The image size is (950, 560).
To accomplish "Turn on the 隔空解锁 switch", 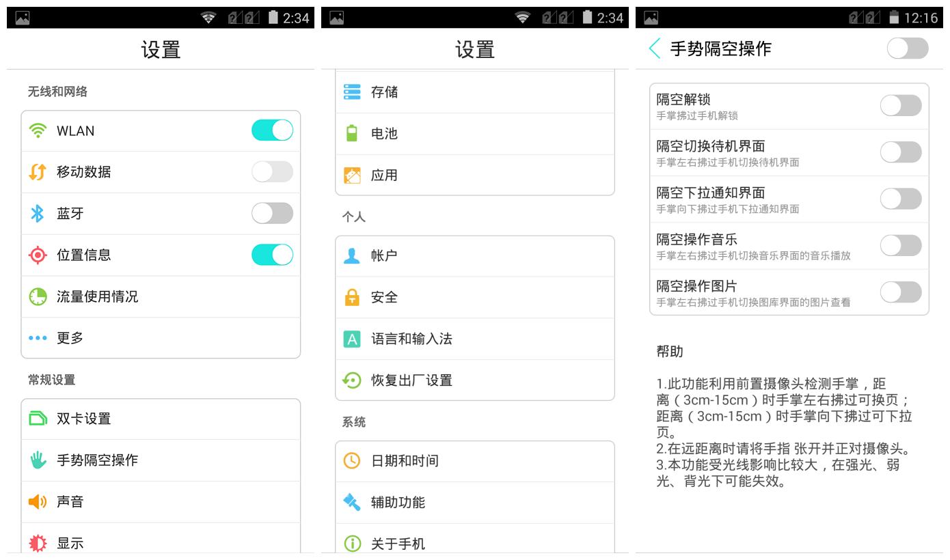I will (901, 105).
